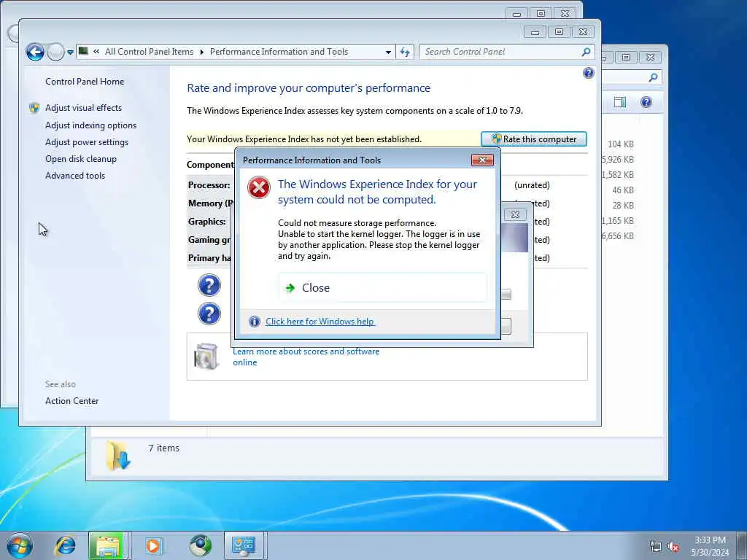
Task: Click the lower question mark icon below the scores
Action: click(x=209, y=314)
